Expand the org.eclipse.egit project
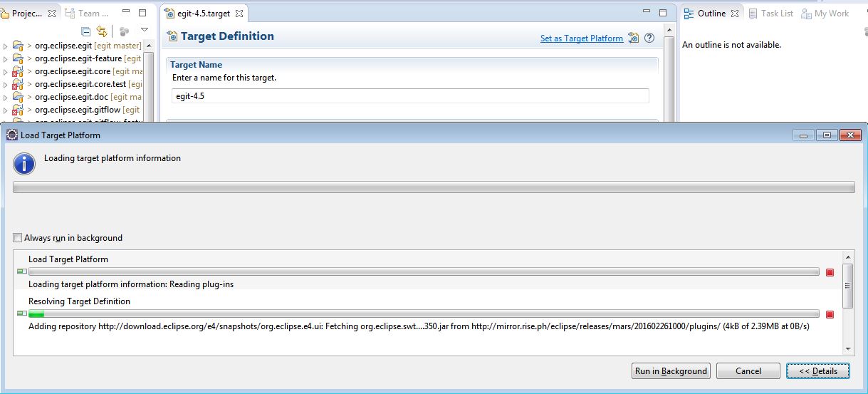Screen dimensions: 868x394 tap(6, 46)
